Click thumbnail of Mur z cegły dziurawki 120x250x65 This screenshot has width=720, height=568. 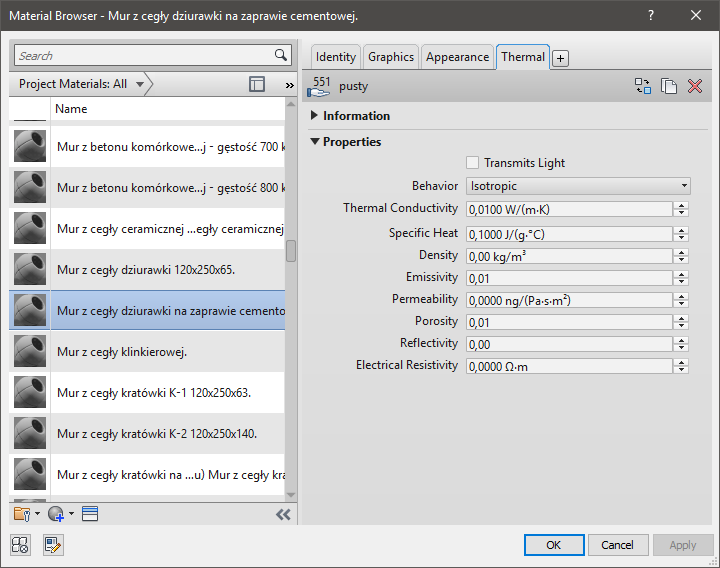pos(30,269)
